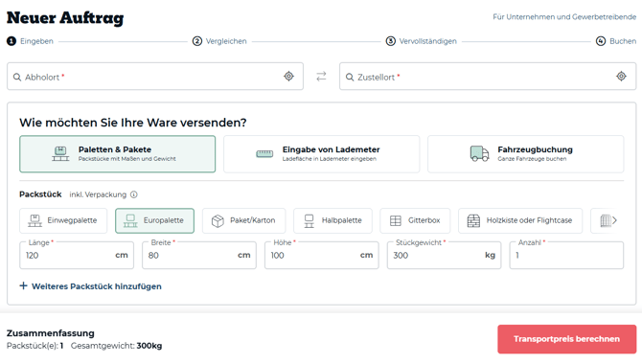Choose Einwegpalette package type
This screenshot has height=364, width=642.
63,220
